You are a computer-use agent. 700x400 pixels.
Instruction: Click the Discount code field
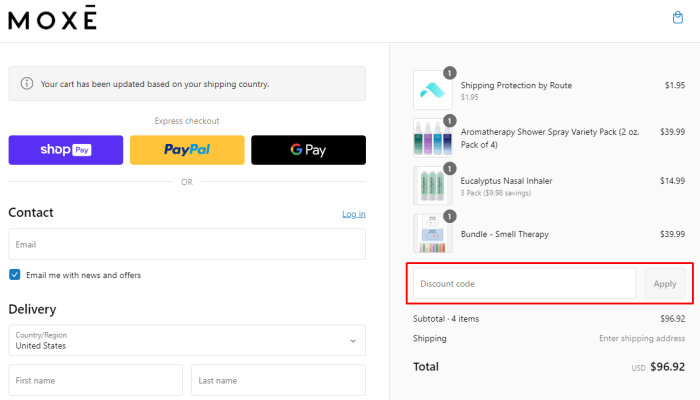525,283
